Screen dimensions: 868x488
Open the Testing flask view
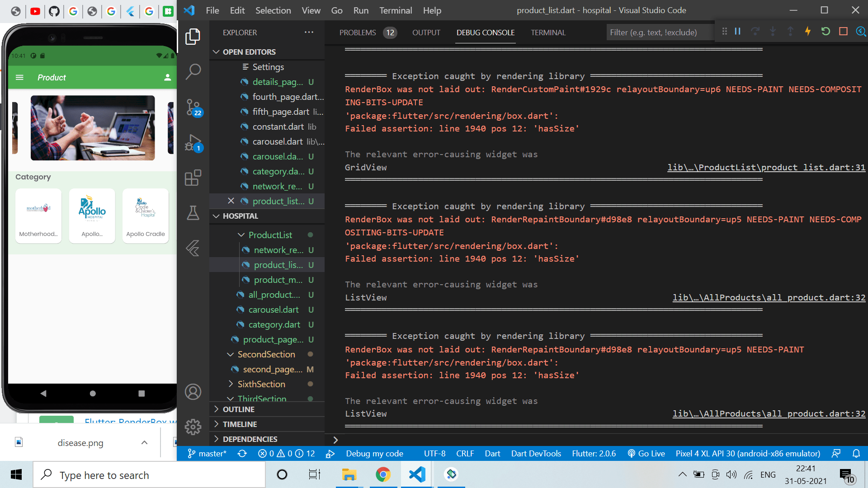193,213
